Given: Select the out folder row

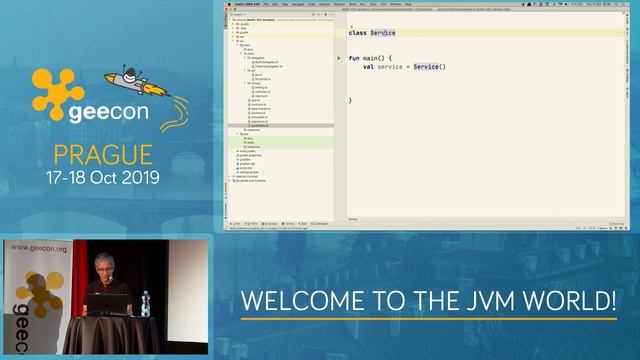Looking at the screenshot, I should tap(280, 37).
